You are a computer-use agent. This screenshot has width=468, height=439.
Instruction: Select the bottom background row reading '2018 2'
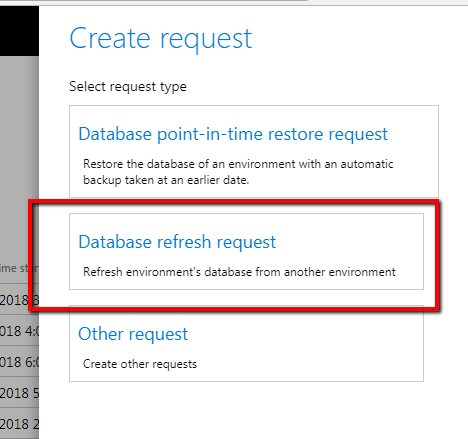(x=19, y=423)
